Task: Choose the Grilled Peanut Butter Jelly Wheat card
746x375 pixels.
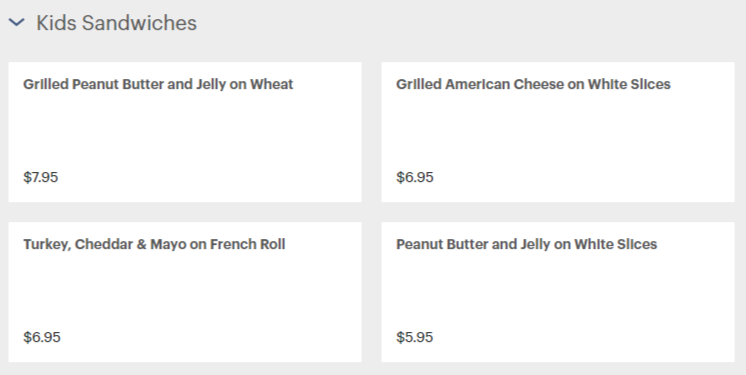Action: coord(185,132)
